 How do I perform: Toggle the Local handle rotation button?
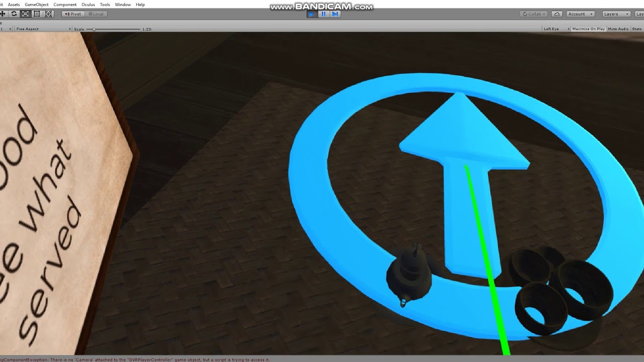click(x=96, y=14)
